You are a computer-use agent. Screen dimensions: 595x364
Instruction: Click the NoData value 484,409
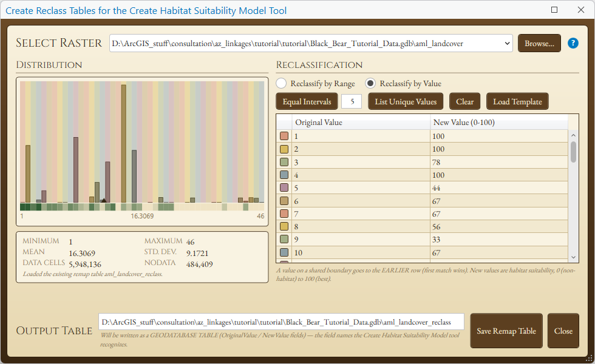coord(199,265)
